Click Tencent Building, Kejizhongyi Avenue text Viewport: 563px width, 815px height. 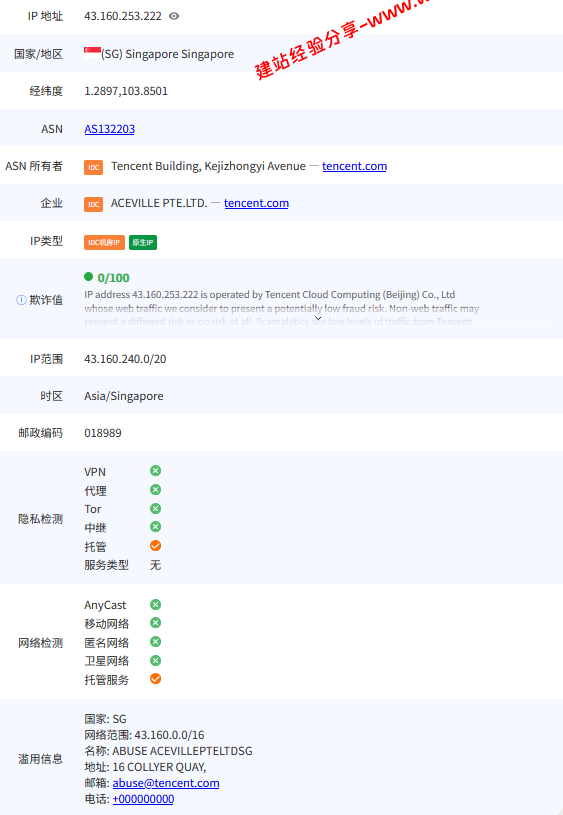tap(208, 166)
